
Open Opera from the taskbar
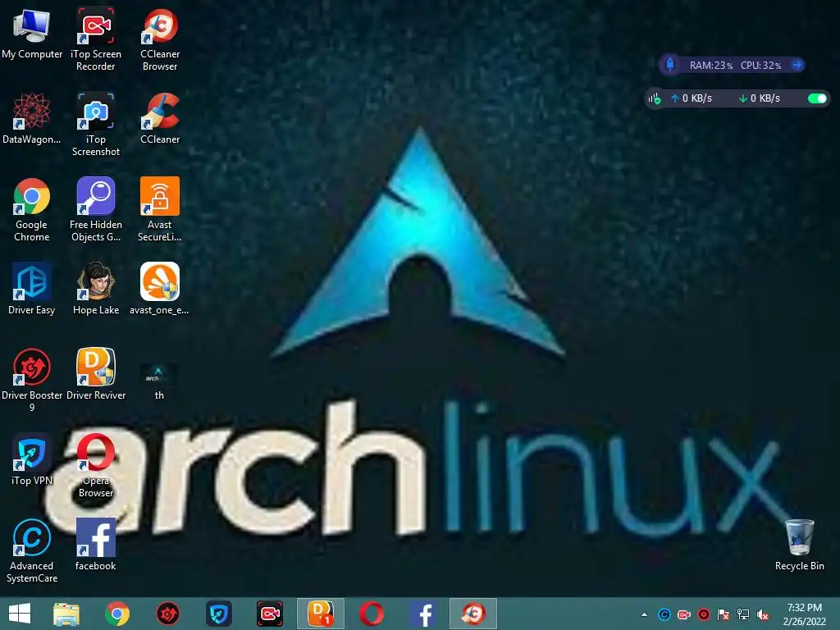(x=372, y=614)
